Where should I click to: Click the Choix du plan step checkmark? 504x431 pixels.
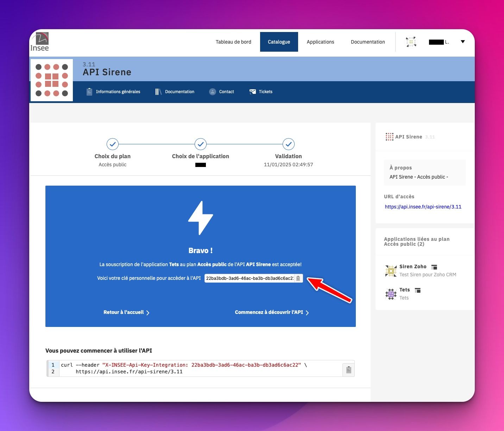[x=113, y=144]
